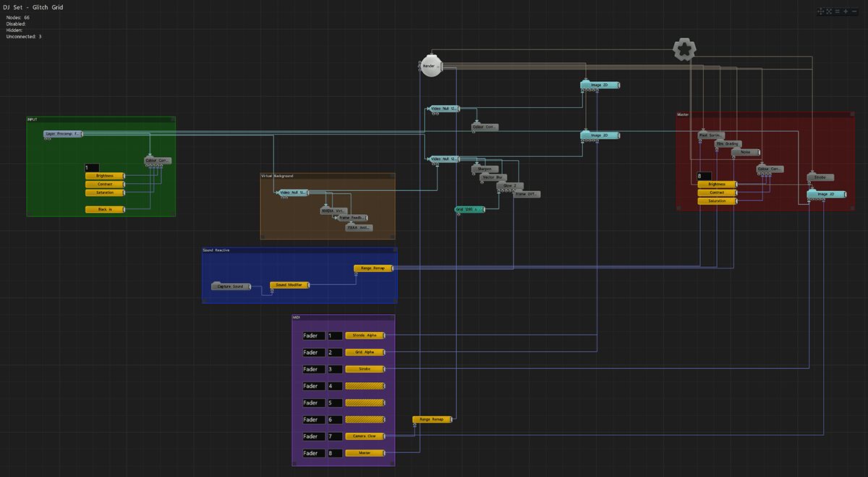
Task: Select the NVIDIA Virtual Background node
Action: [x=334, y=211]
